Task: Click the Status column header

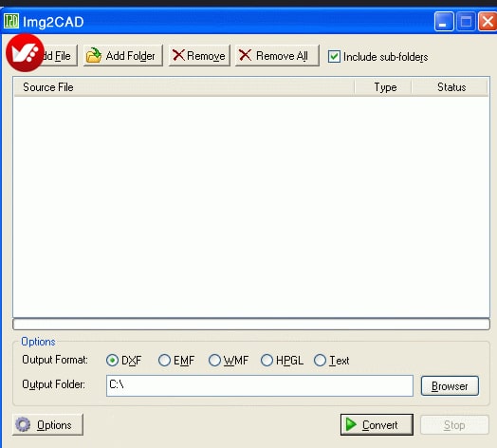Action: pyautogui.click(x=450, y=87)
